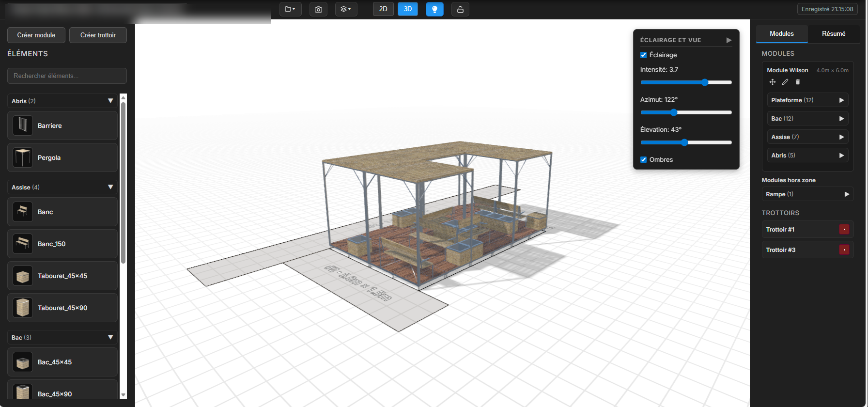
Task: Edit Module Wilson with the pencil icon
Action: click(785, 82)
